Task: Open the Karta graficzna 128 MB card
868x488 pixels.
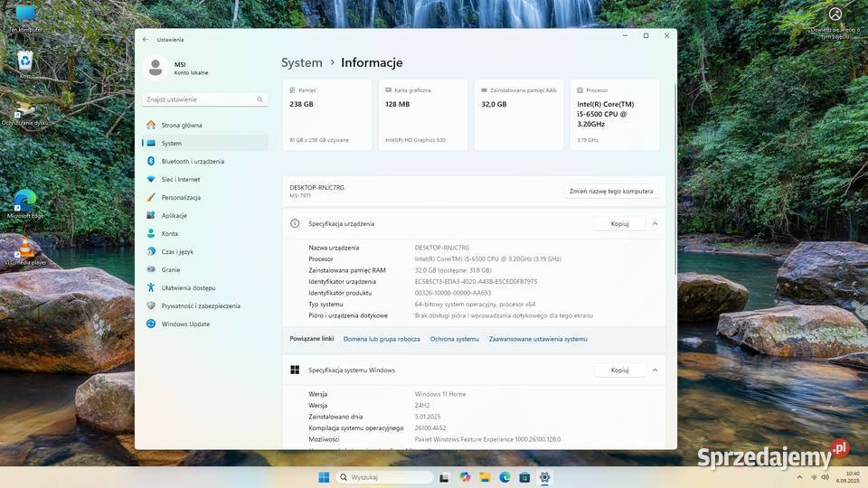Action: tap(423, 115)
